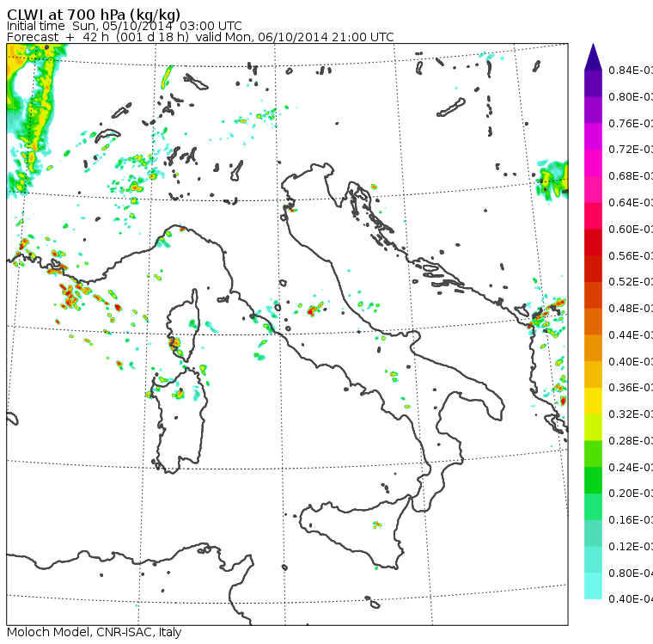The height and width of the screenshot is (644, 653).
Task: Click the 0.40E-04 scale label
Action: pyautogui.click(x=631, y=599)
